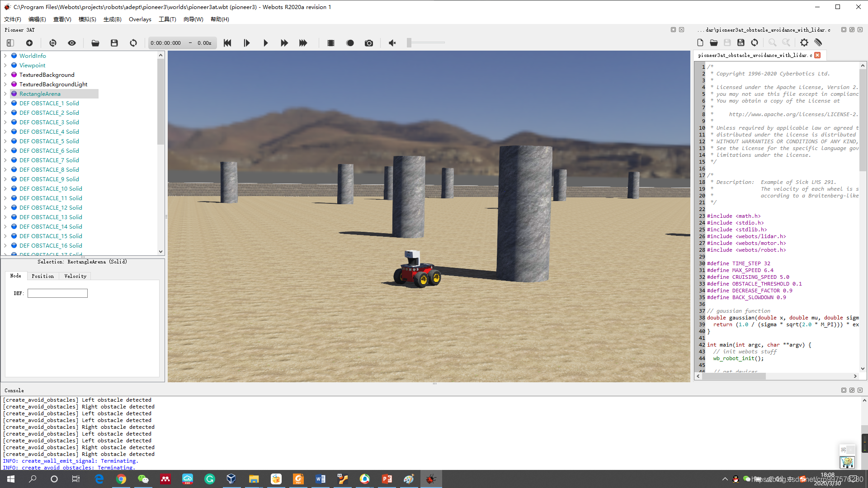Select TexturedBackgroundLight in scene tree
This screenshot has height=488, width=868.
point(53,84)
